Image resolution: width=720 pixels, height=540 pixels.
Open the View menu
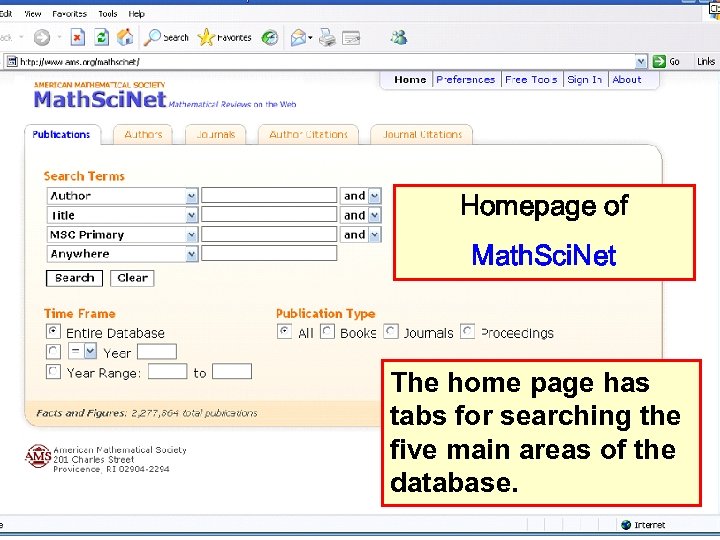(x=33, y=14)
